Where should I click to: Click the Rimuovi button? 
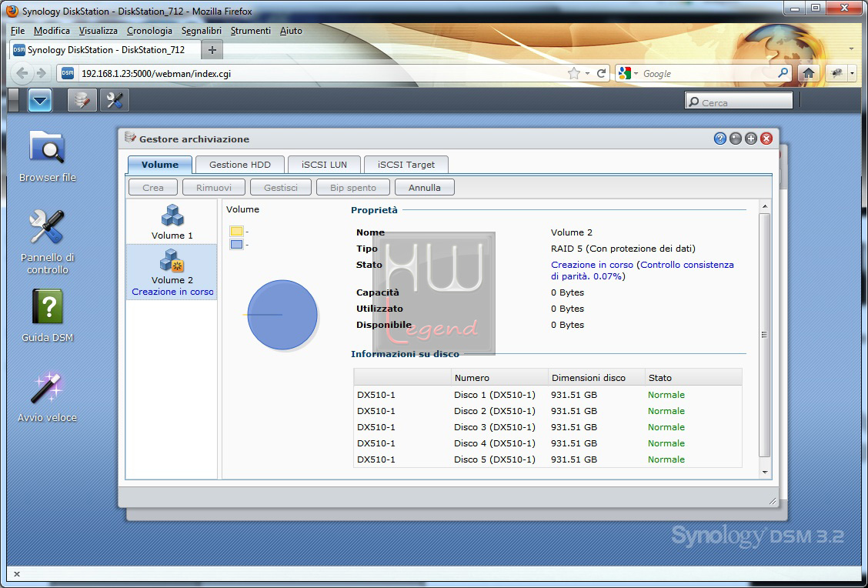pyautogui.click(x=214, y=188)
